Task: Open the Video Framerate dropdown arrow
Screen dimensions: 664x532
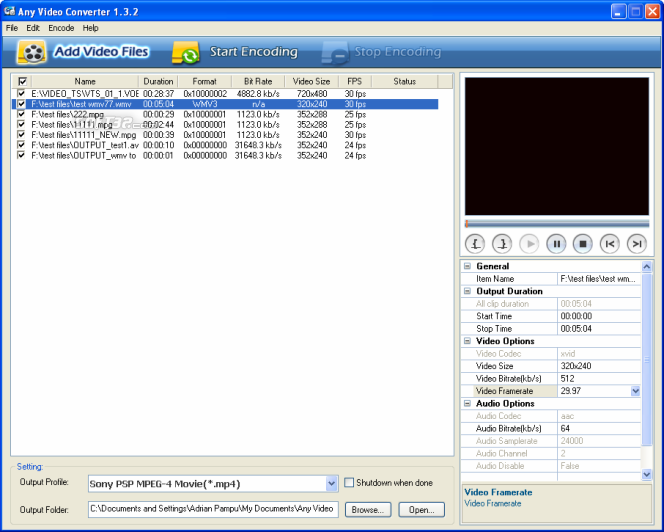Action: (635, 391)
